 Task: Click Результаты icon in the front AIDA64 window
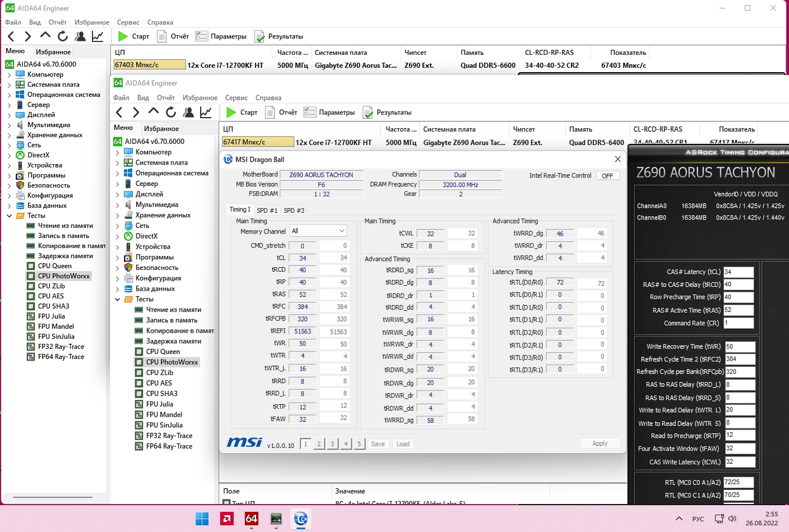[368, 113]
